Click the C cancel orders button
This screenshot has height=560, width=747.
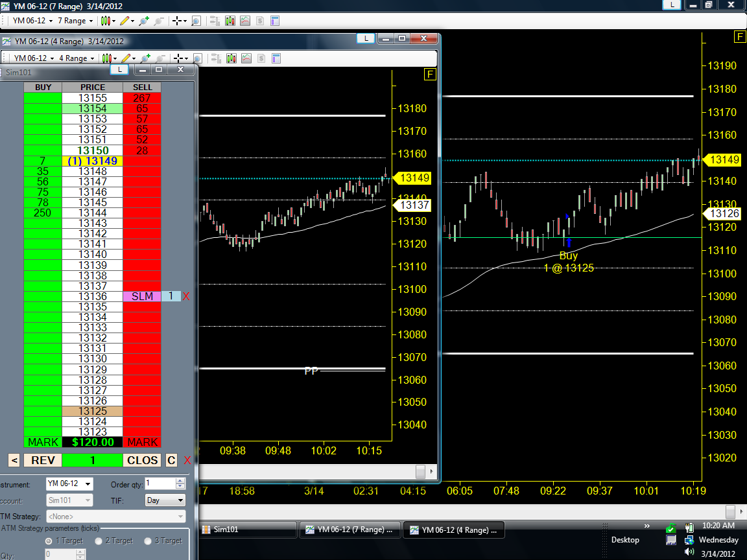171,460
